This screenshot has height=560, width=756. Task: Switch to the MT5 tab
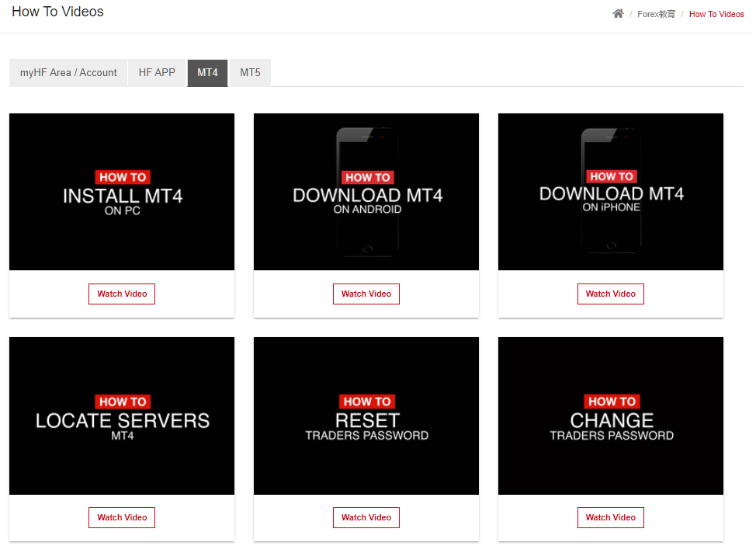tap(250, 73)
